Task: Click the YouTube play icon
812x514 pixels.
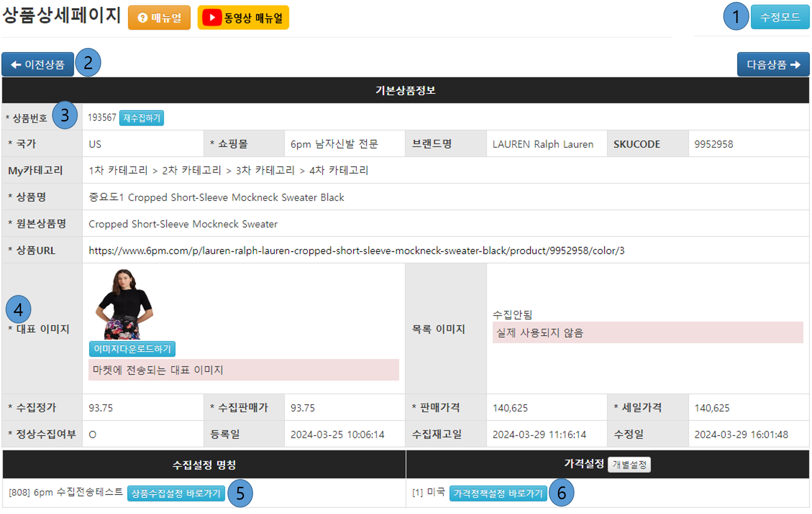Action: [212, 18]
